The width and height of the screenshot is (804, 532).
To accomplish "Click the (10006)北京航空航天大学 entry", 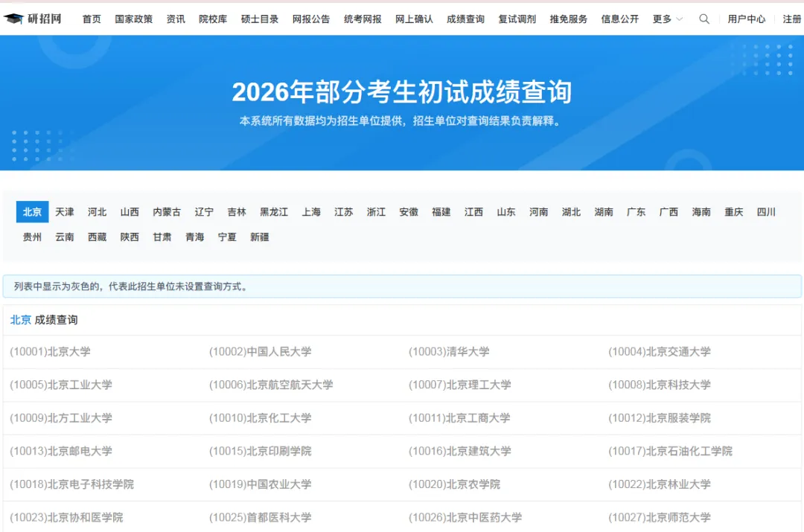I will [271, 385].
